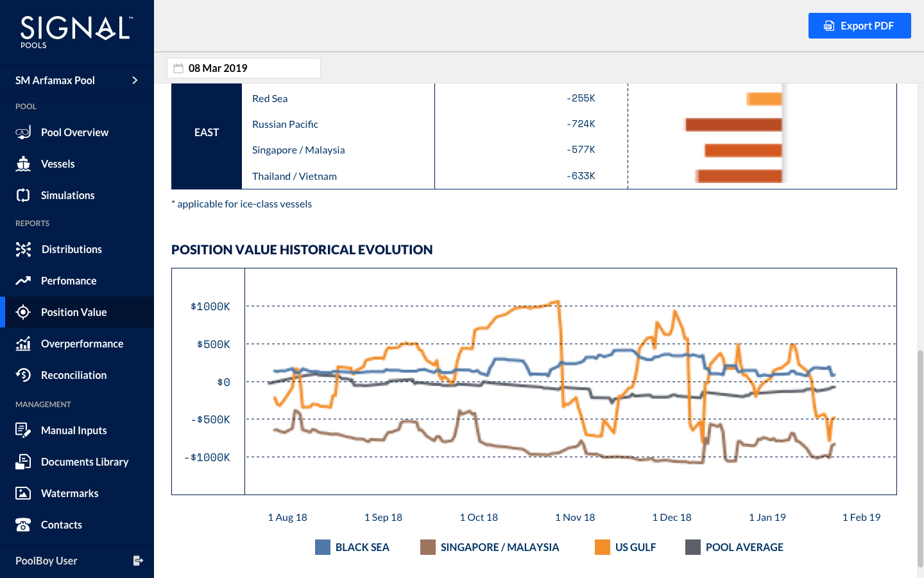Viewport: 924px width, 578px height.
Task: Click the Overperformance chart icon
Action: pos(23,344)
